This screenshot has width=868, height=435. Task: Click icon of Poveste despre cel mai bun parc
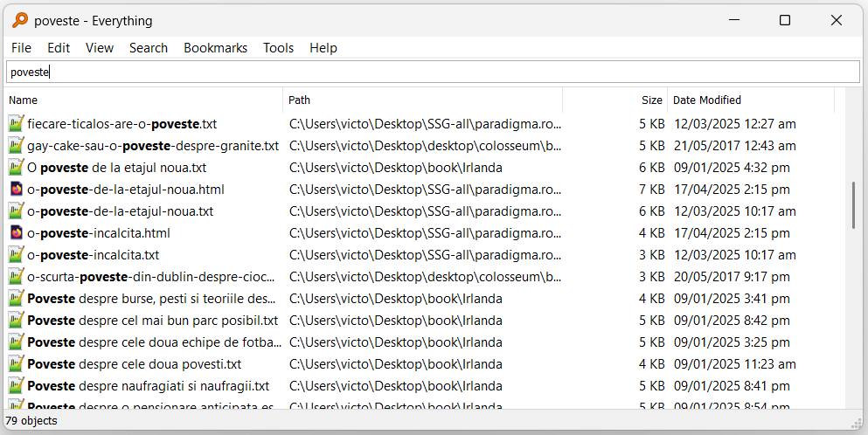(17, 321)
